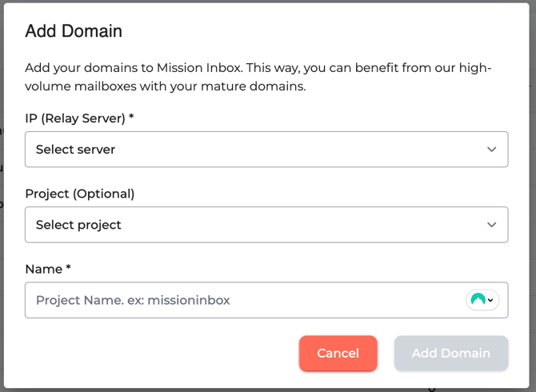Open the IP Relay Server dropdown
The image size is (536, 392).
pyautogui.click(x=266, y=150)
